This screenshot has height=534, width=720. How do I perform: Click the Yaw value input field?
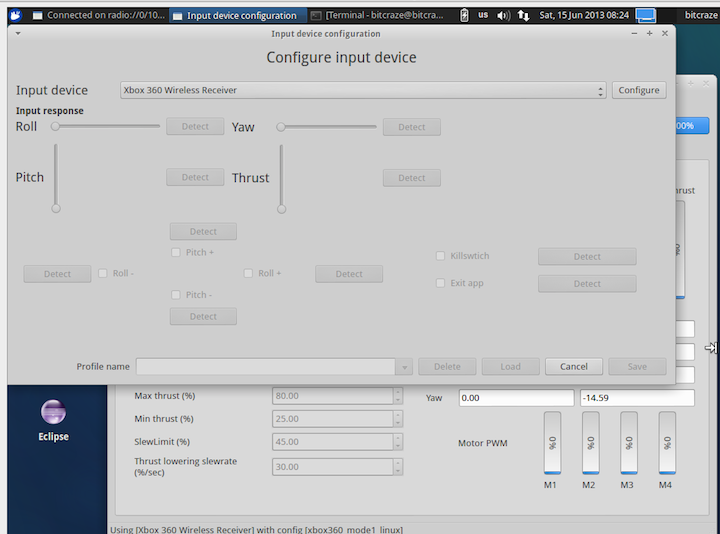click(516, 397)
